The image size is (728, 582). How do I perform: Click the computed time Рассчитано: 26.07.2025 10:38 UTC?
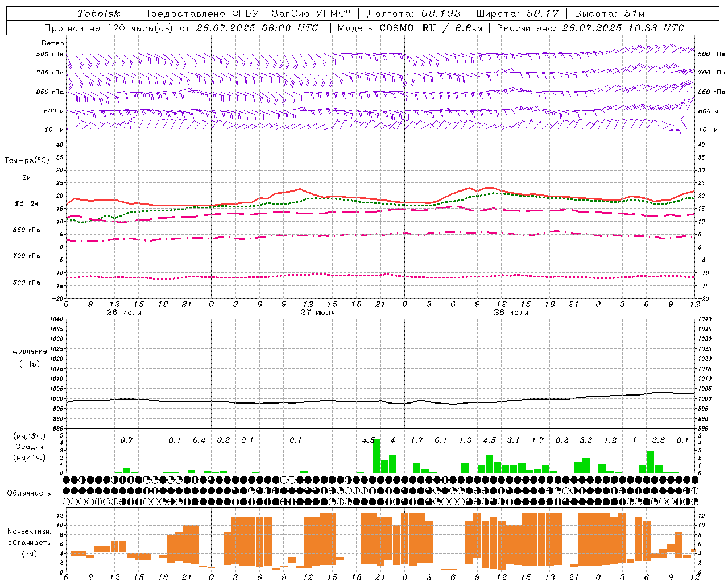(590, 28)
